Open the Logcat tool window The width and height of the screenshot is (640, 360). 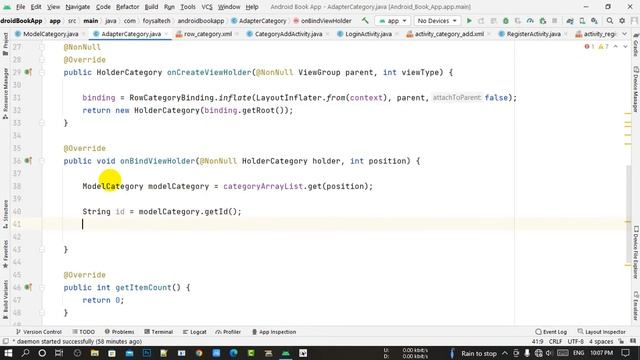coord(194,332)
